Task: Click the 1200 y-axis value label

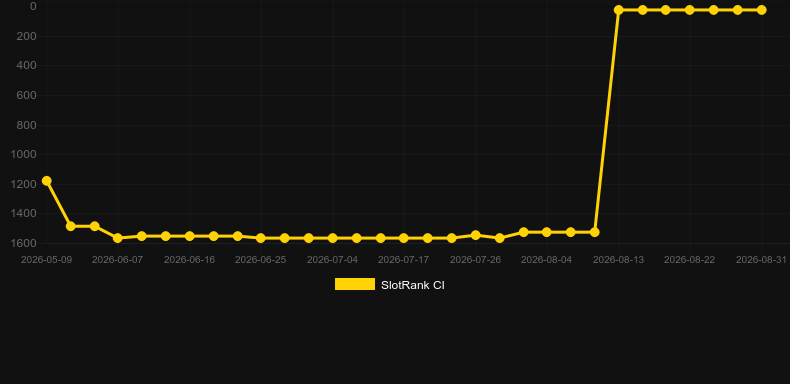Action: tap(24, 184)
